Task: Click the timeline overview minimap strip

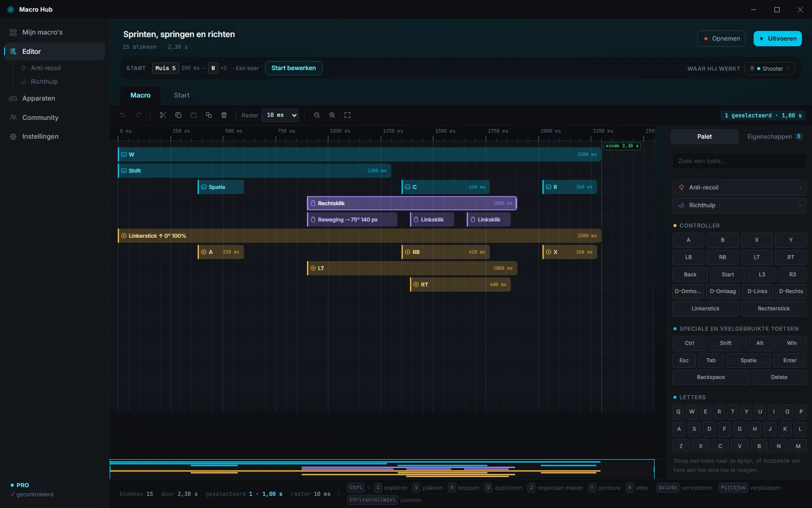Action: pyautogui.click(x=382, y=469)
